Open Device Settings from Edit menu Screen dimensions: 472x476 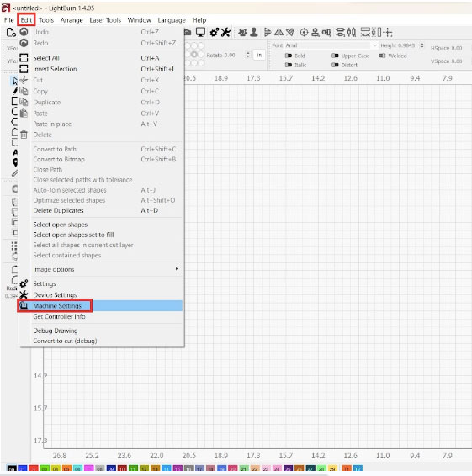tap(100, 294)
